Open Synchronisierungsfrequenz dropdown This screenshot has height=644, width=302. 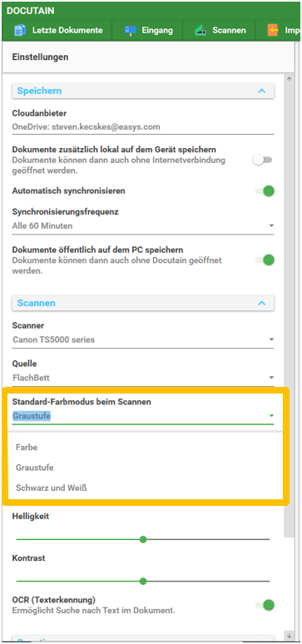(143, 225)
